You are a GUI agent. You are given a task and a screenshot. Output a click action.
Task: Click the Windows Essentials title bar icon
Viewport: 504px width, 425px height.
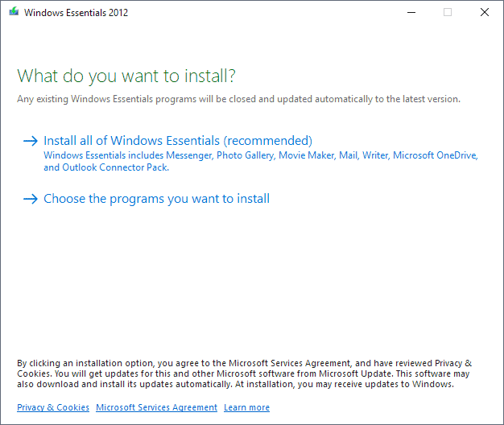[14, 12]
